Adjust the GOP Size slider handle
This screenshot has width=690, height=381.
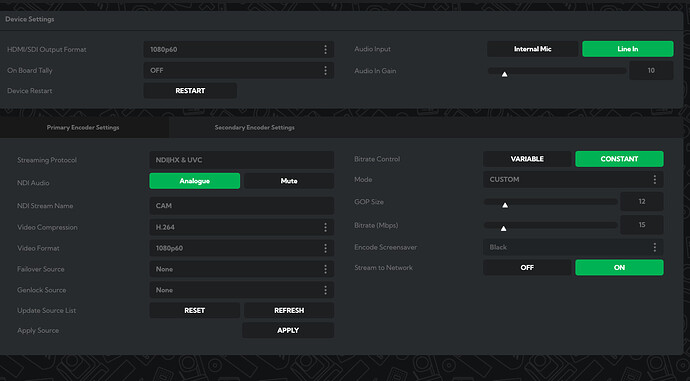[505, 205]
